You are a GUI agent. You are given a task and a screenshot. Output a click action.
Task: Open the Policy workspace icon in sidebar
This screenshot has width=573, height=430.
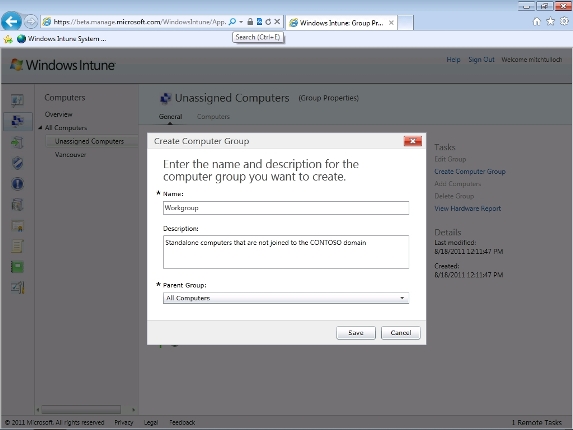[x=17, y=247]
